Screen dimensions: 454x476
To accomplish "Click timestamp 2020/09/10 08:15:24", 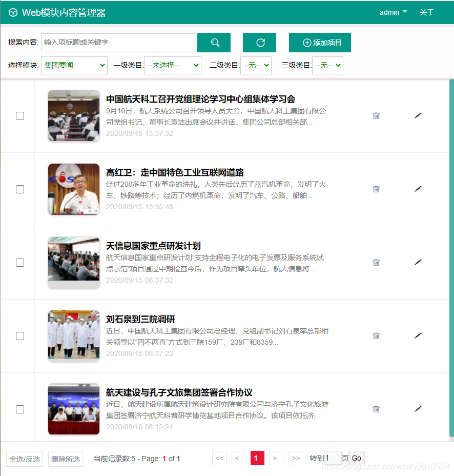I will pos(139,427).
